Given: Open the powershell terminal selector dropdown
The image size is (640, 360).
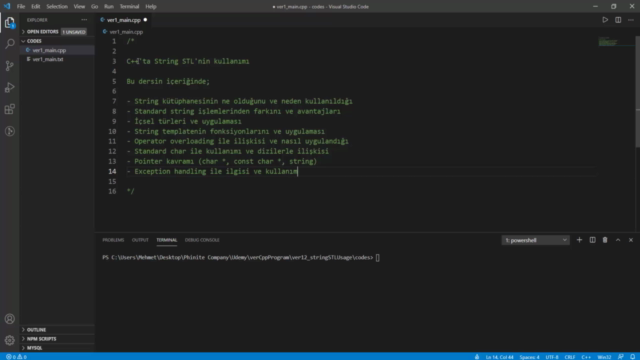Looking at the screenshot, I should 536,240.
